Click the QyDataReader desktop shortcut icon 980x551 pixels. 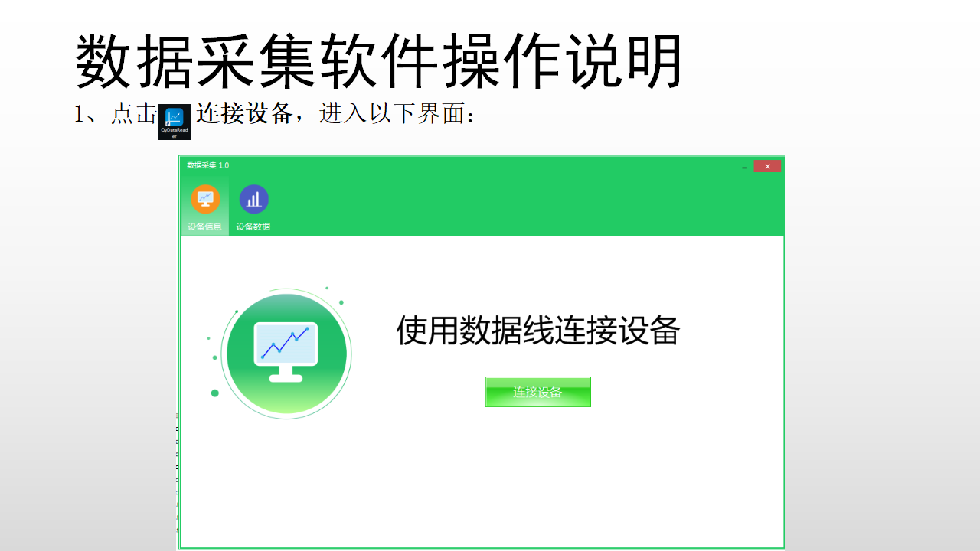point(175,122)
